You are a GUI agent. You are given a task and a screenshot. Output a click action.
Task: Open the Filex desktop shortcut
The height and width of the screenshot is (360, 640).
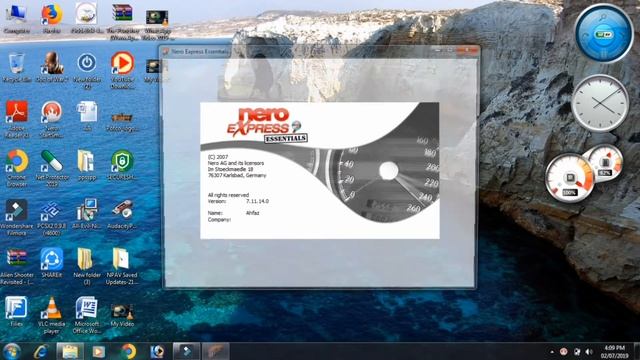tap(16, 312)
